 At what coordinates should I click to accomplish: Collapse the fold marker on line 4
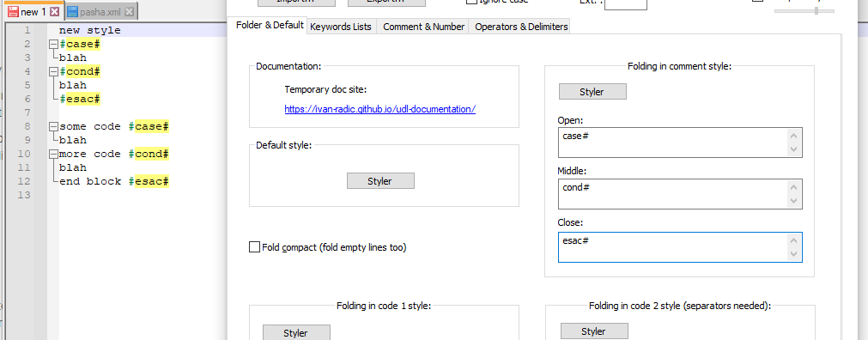[x=53, y=71]
